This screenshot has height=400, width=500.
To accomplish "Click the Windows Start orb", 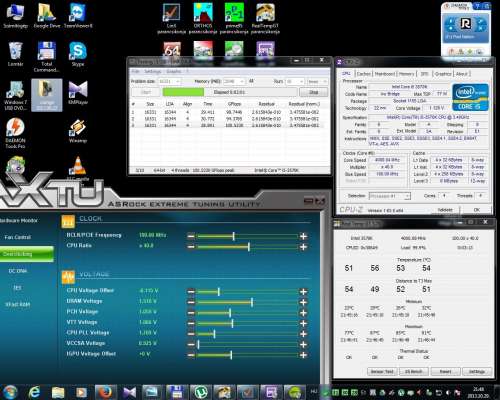I will coord(10,392).
